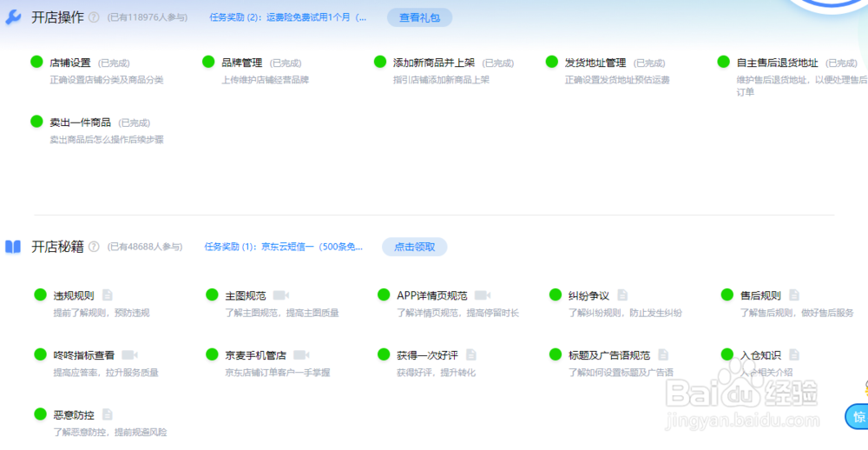
Task: Click the 开店秘籍 section heading
Action: point(57,247)
